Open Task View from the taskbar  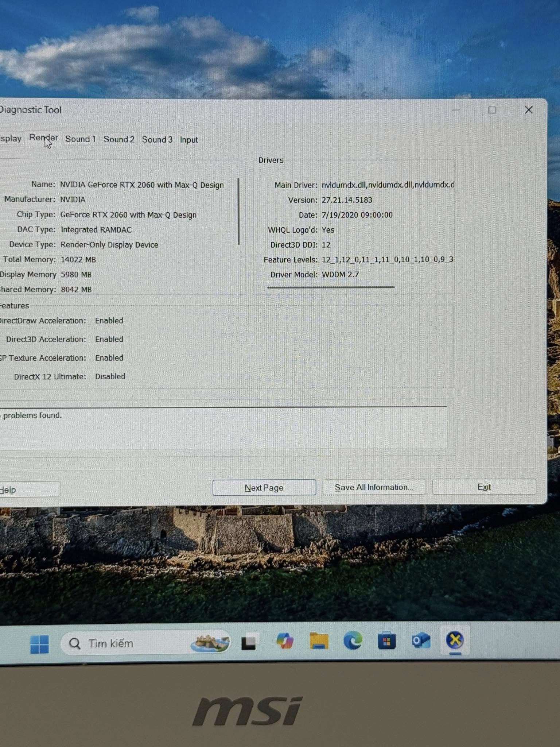[x=249, y=642]
